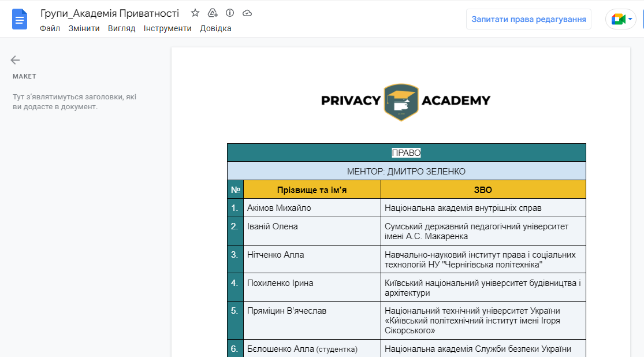Check the cloud document status icon
This screenshot has width=644, height=357.
tap(247, 13)
